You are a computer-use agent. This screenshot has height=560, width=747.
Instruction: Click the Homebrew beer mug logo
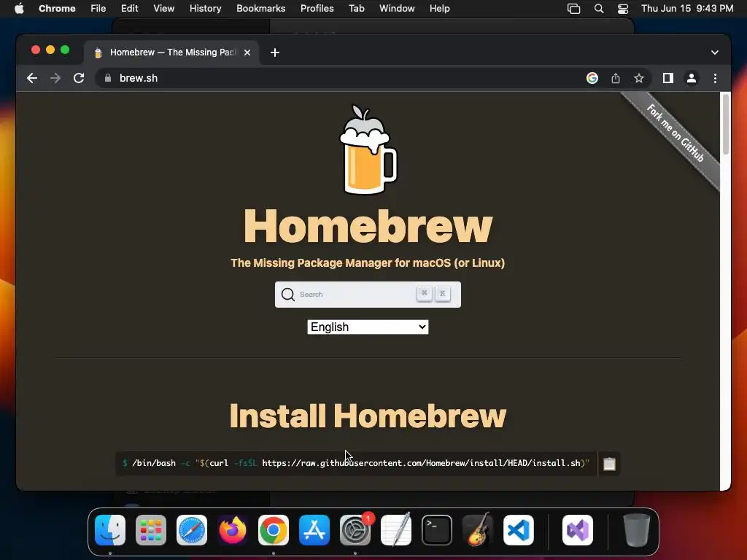pyautogui.click(x=368, y=150)
